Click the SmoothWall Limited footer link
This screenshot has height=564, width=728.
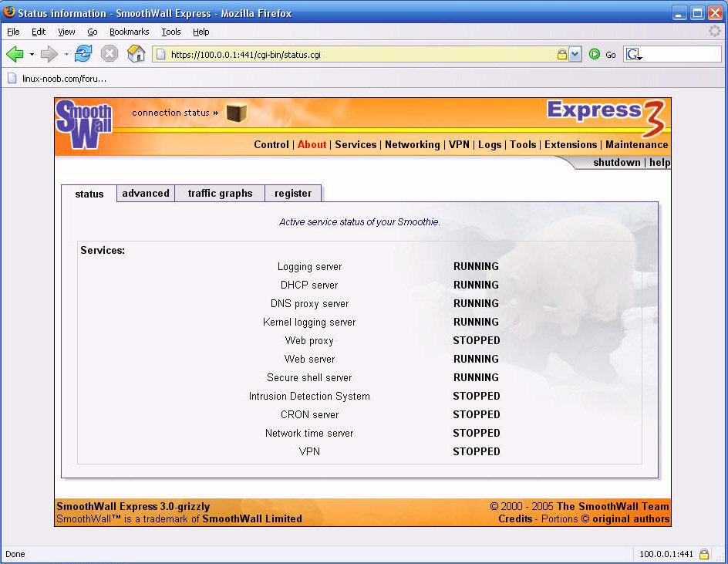(x=253, y=519)
